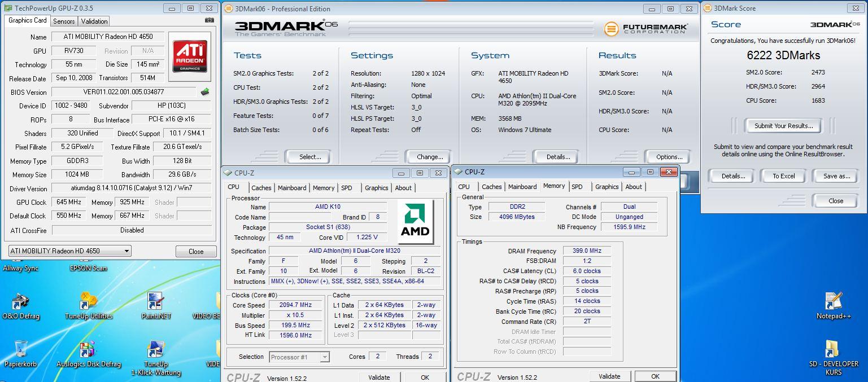Click the GPU-Z screenshot camera icon

pyautogui.click(x=210, y=20)
